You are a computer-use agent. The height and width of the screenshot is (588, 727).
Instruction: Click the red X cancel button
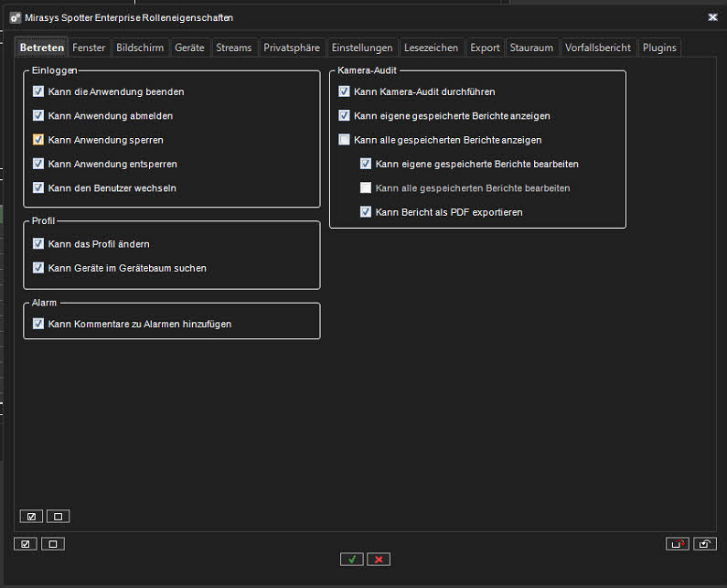click(379, 559)
